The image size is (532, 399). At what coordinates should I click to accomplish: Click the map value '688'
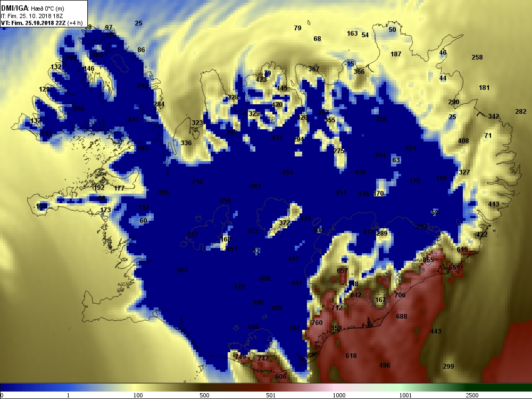[401, 316]
